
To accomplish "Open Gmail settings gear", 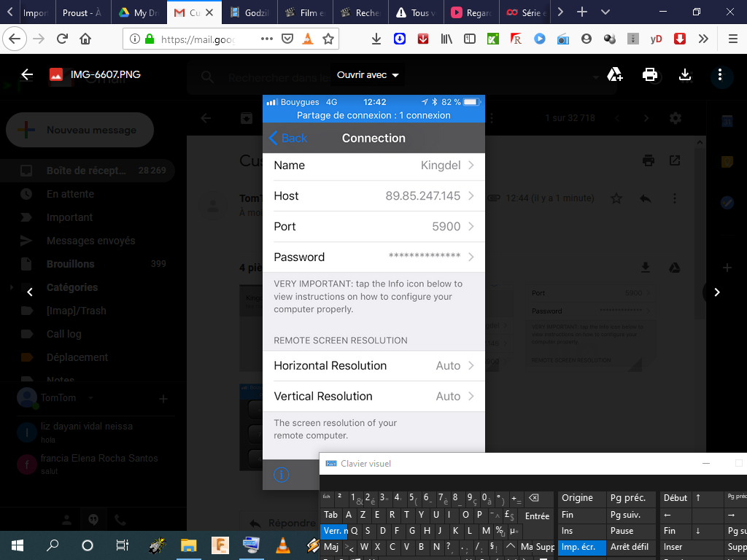I will (675, 118).
